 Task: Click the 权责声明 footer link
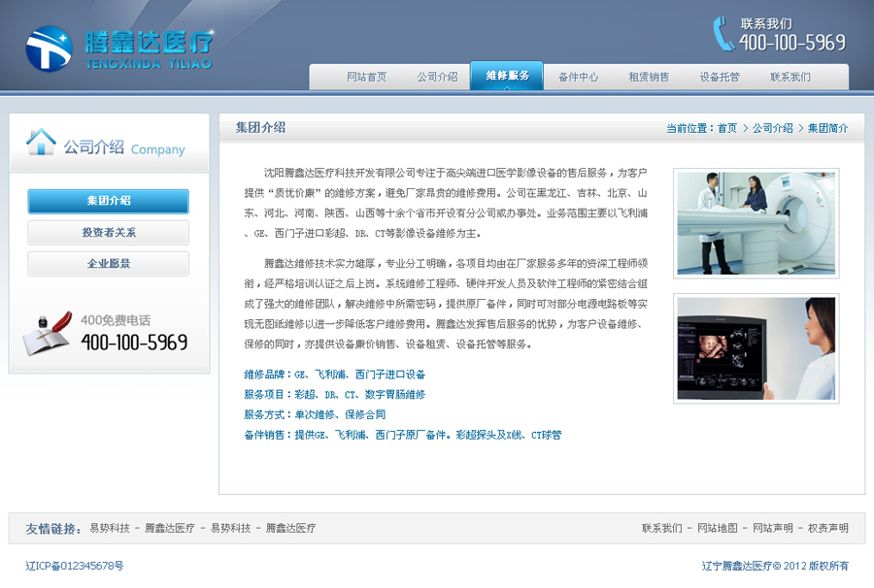click(x=828, y=529)
